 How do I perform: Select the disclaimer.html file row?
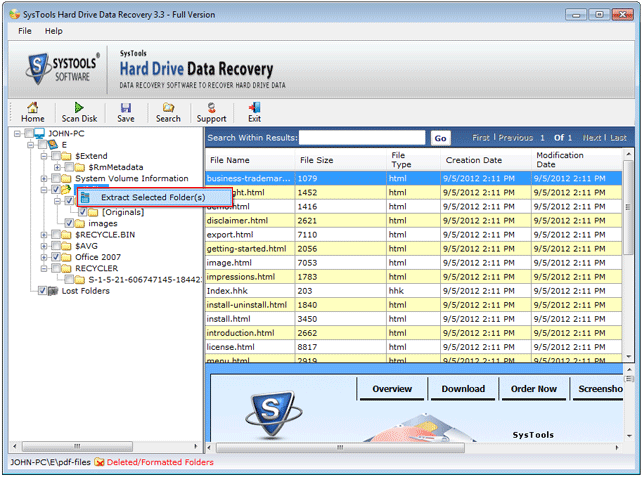click(x=414, y=221)
